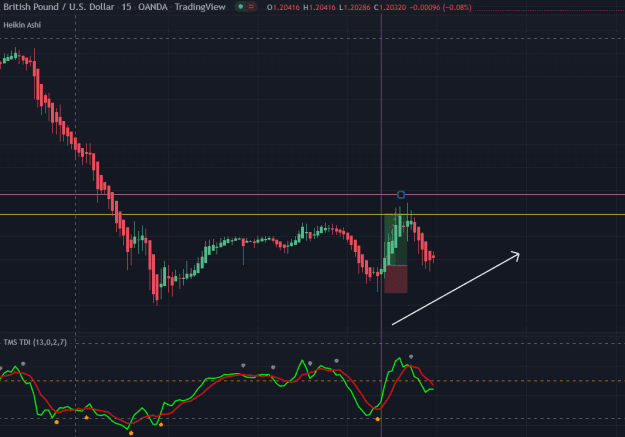This screenshot has width=625, height=437.
Task: Click the close value C1.20320
Action: (390, 7)
